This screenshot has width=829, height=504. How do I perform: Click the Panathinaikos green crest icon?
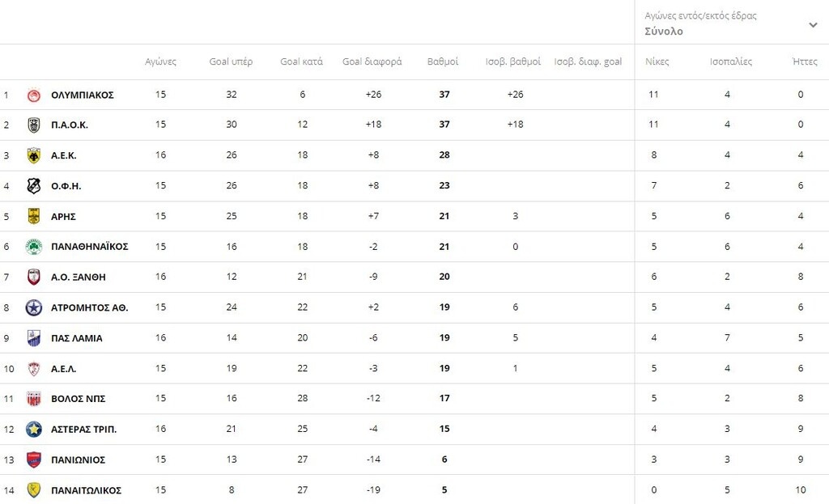click(33, 247)
